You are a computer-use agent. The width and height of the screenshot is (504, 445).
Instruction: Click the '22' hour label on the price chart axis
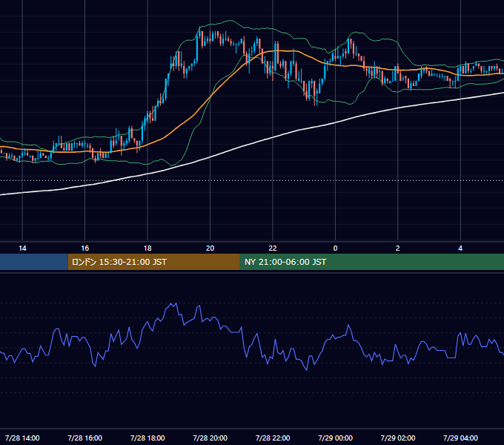(273, 248)
